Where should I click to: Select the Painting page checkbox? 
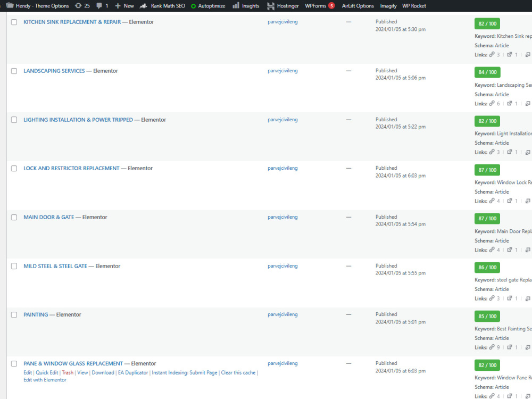pos(14,314)
